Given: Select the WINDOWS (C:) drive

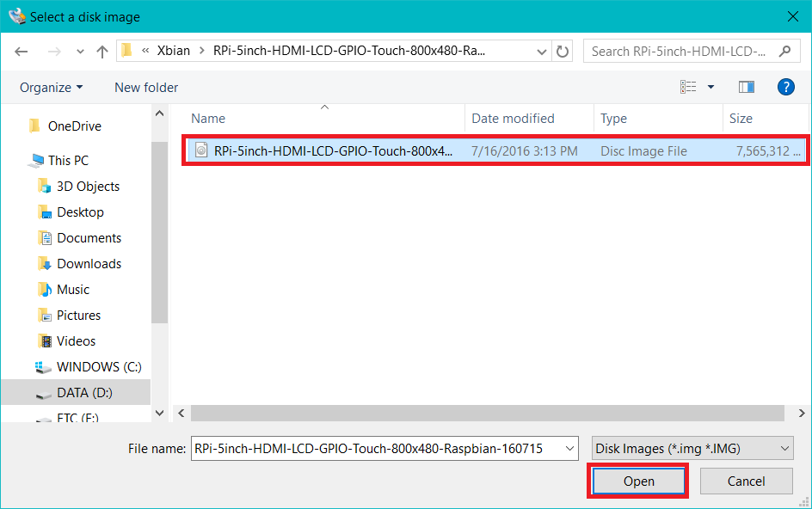Looking at the screenshot, I should point(99,367).
